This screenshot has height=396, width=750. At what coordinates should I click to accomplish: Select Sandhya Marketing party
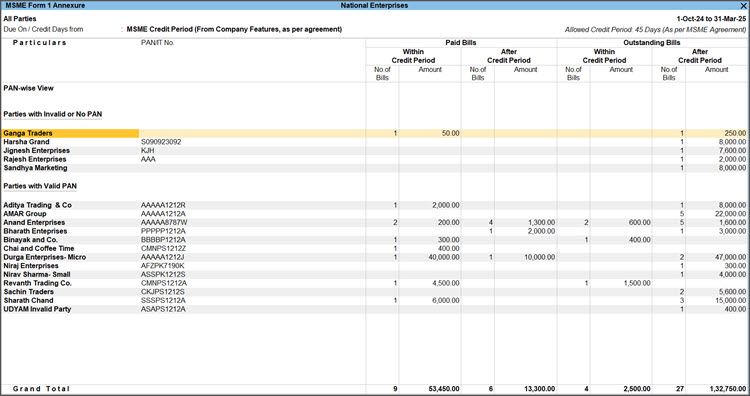tap(35, 168)
